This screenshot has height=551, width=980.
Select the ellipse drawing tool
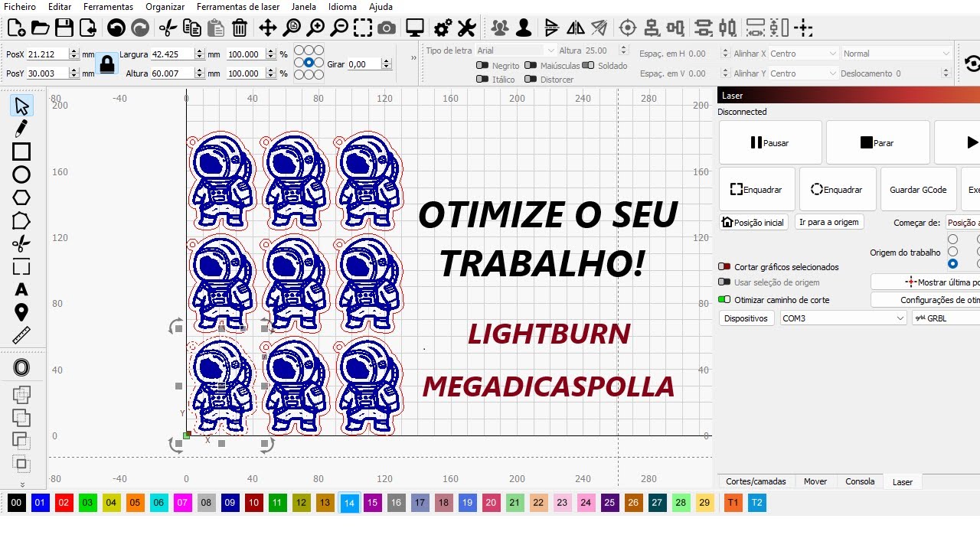(x=21, y=174)
